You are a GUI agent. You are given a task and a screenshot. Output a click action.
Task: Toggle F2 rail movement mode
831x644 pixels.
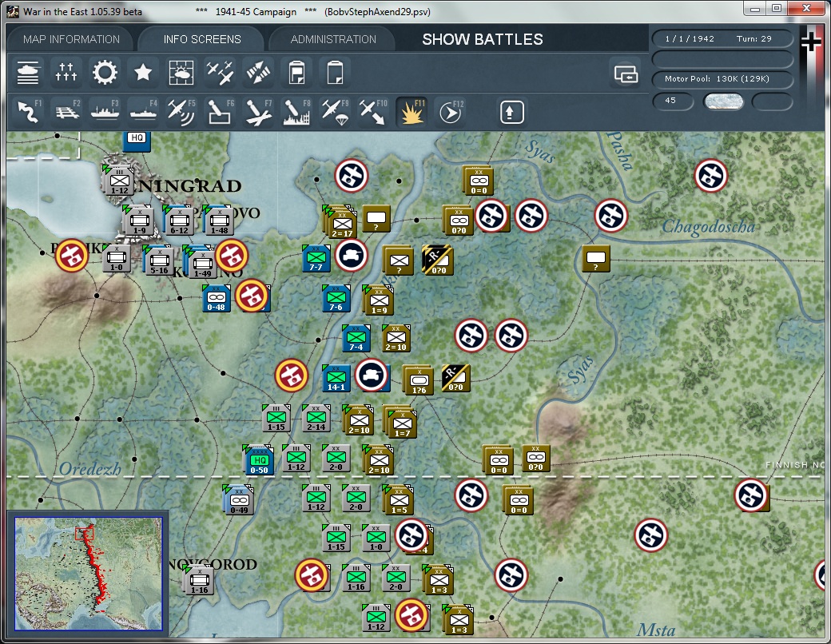(66, 112)
